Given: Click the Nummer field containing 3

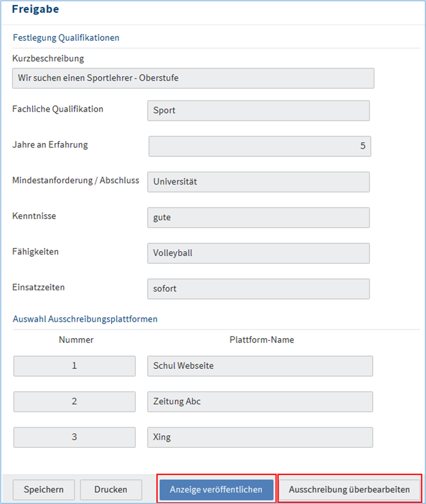Looking at the screenshot, I should pyautogui.click(x=75, y=437).
